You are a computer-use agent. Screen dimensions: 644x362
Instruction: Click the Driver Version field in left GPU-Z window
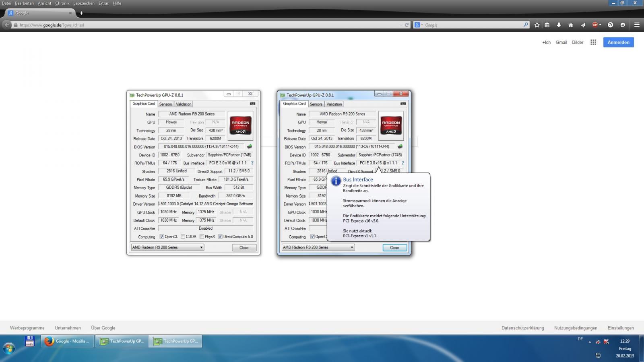click(206, 204)
